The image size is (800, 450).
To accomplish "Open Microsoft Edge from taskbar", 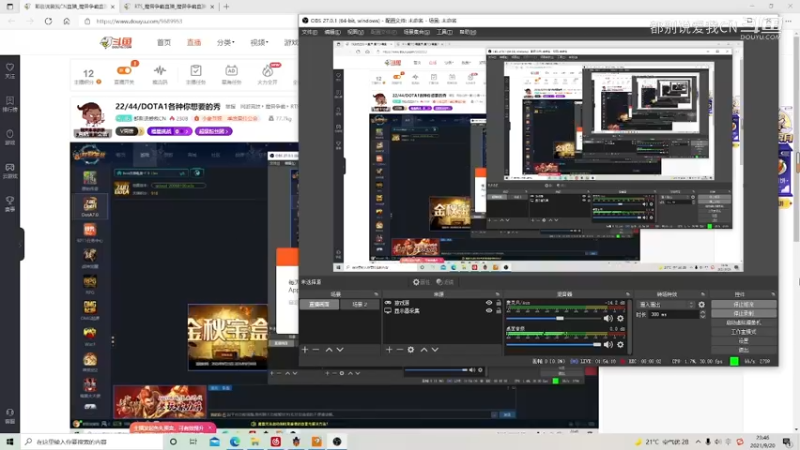I will [x=235, y=441].
